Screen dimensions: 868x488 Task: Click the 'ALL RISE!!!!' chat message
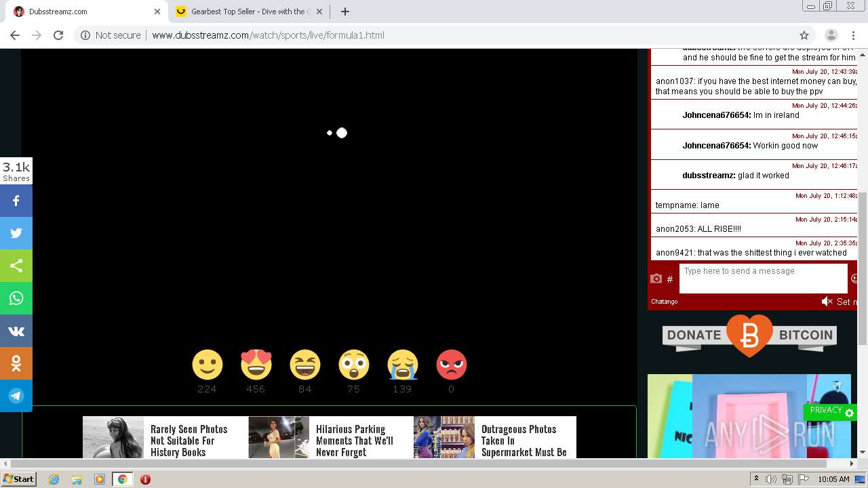[x=698, y=229]
